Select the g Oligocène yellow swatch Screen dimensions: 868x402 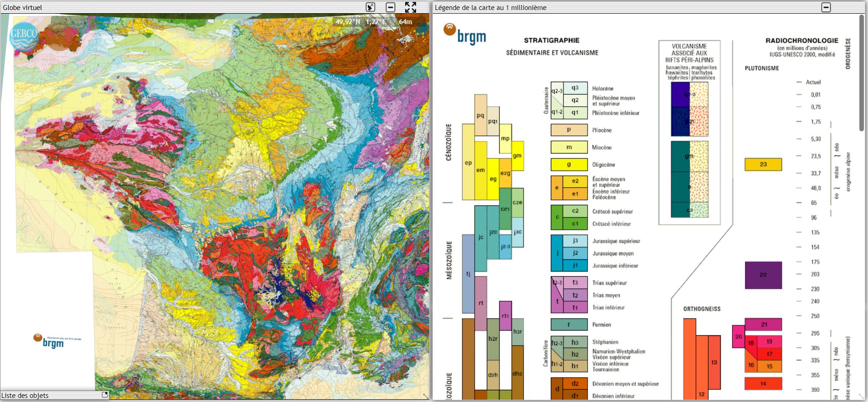[569, 164]
